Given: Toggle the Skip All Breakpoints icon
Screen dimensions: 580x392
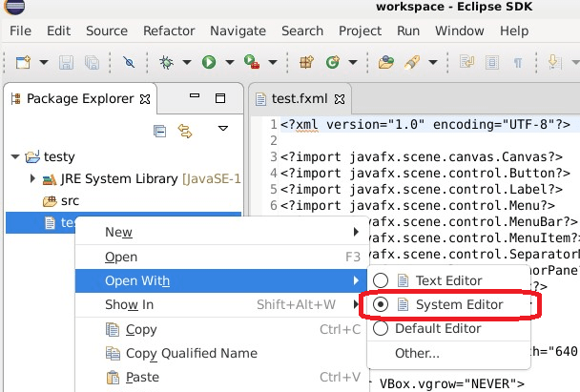Looking at the screenshot, I should 129,62.
